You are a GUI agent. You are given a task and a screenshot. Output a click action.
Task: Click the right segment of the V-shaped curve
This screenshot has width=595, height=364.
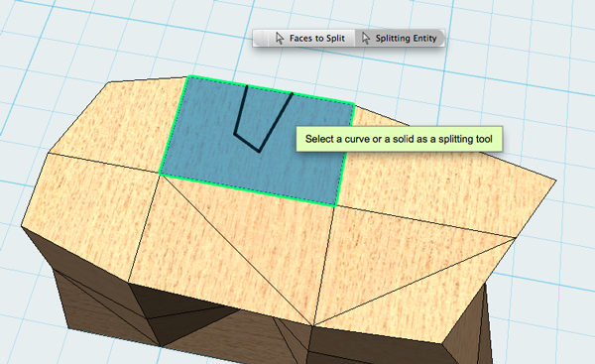click(x=276, y=122)
